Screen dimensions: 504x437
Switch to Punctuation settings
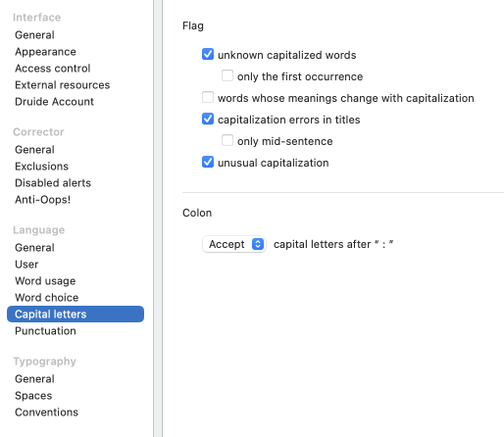click(45, 331)
